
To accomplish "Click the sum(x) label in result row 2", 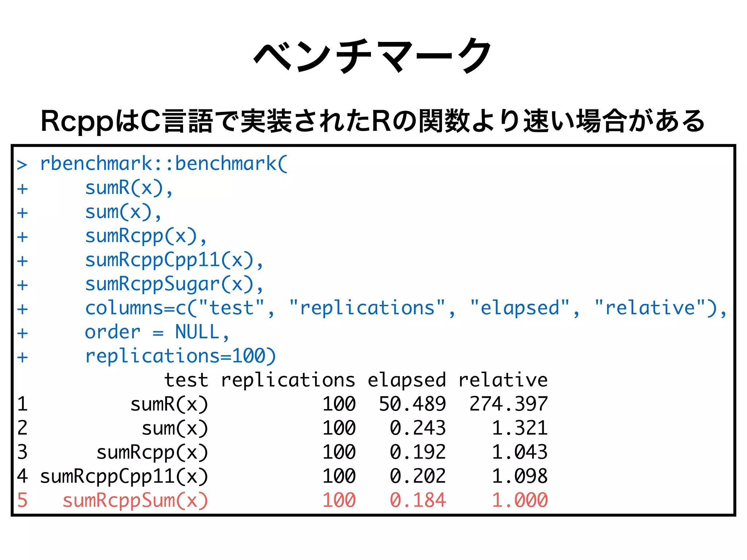I will point(175,428).
